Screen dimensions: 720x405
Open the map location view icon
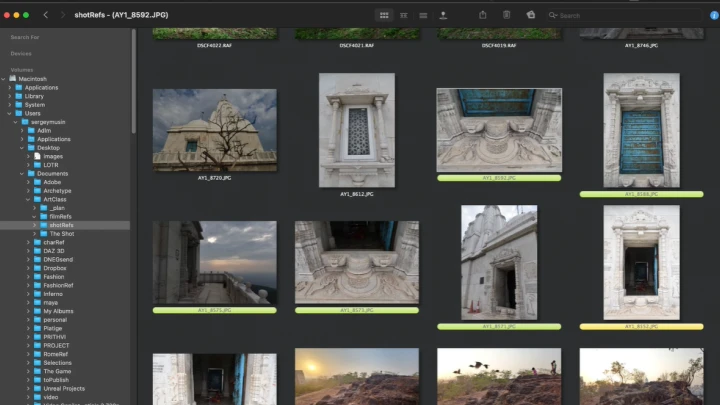(x=443, y=15)
